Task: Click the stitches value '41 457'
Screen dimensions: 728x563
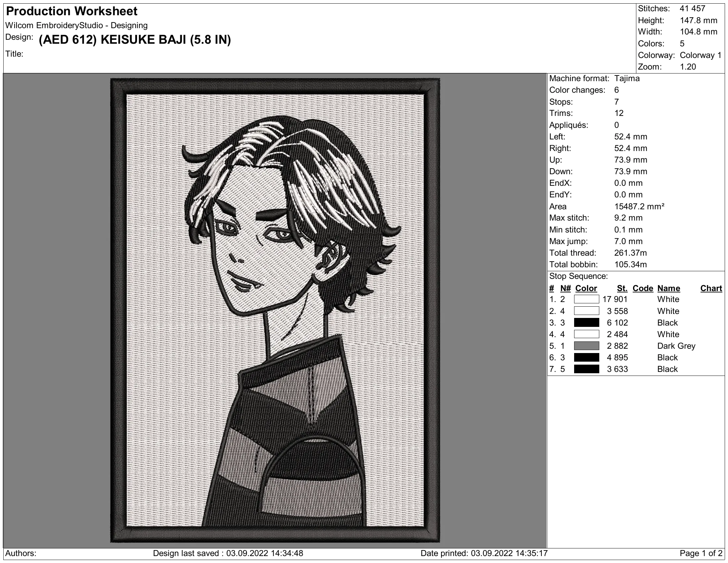Action: pos(692,9)
